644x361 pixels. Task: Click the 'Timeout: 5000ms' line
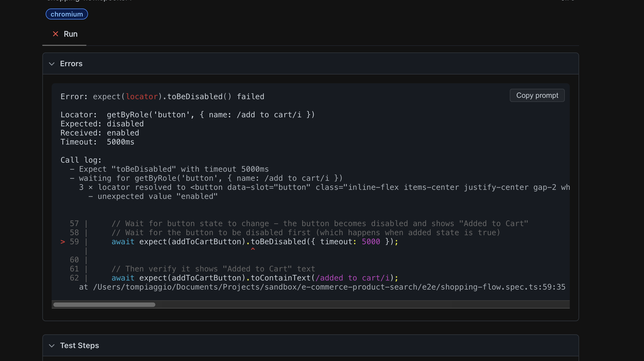tap(97, 142)
